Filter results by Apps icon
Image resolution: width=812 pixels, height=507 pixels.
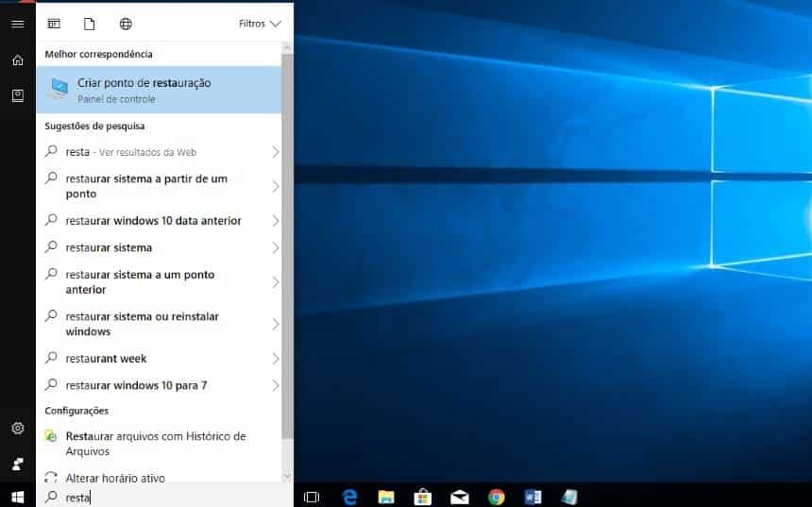tap(54, 24)
